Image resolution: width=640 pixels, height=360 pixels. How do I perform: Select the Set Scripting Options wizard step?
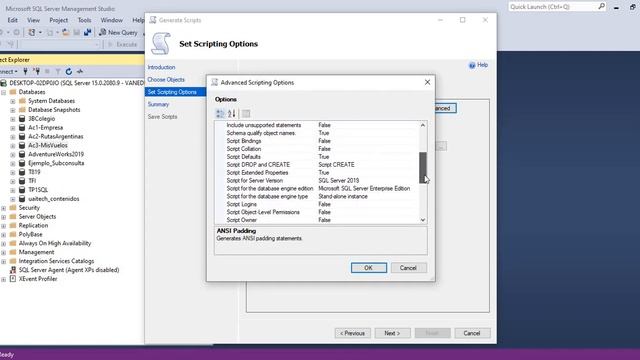[x=176, y=92]
